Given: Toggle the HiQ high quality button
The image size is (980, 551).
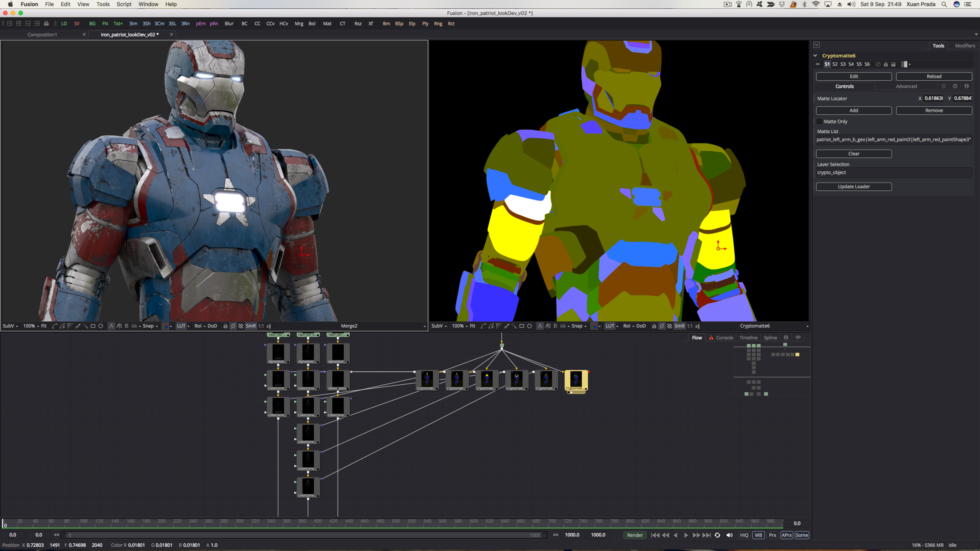Looking at the screenshot, I should [x=744, y=535].
